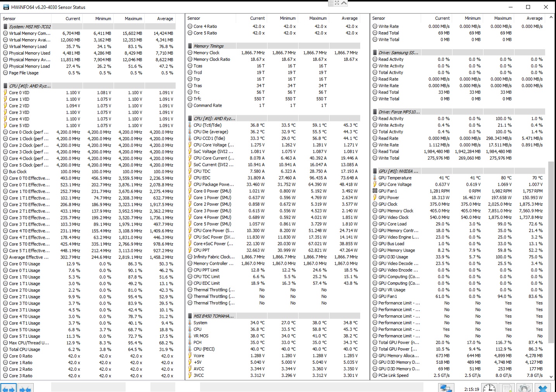Click the 2:15:19 elapsed time readout
This screenshot has height=392, width=556.
[471, 389]
